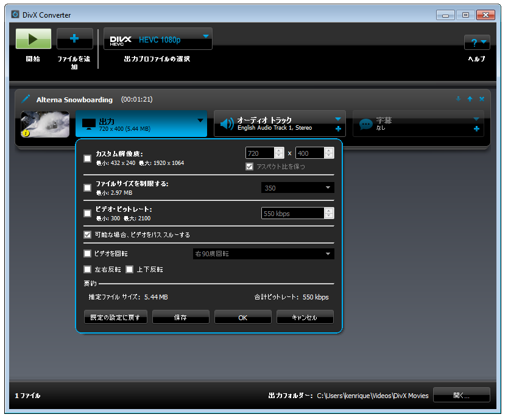508x420 pixels.
Task: Enable the vertical flip checkbox
Action: click(130, 269)
